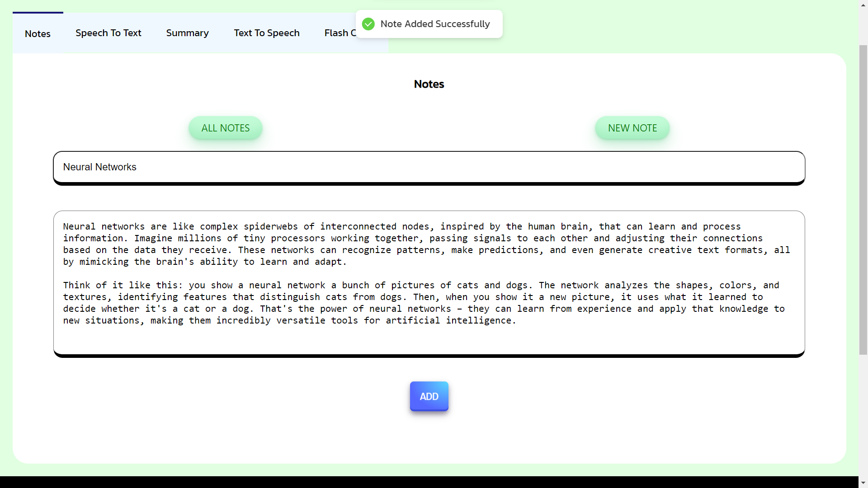Click the ADD button to save note

tap(429, 396)
